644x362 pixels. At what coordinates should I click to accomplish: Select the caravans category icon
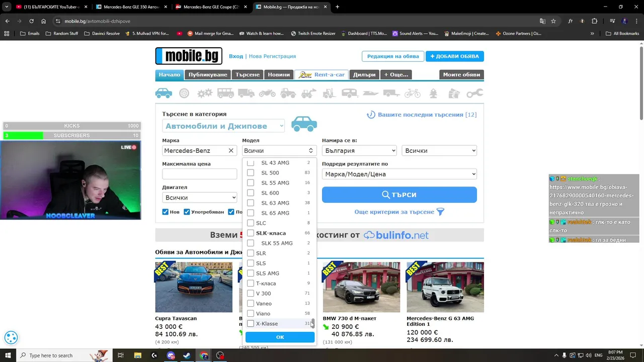point(350,93)
